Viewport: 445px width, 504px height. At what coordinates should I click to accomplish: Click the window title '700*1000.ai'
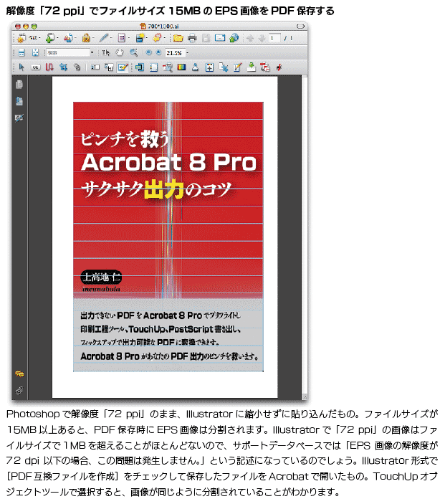point(163,26)
